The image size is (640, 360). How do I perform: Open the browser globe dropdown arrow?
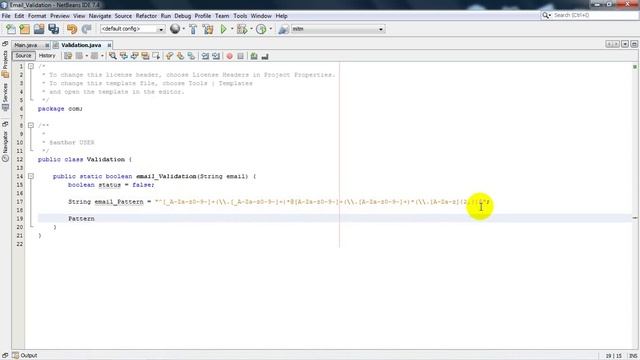(184, 29)
